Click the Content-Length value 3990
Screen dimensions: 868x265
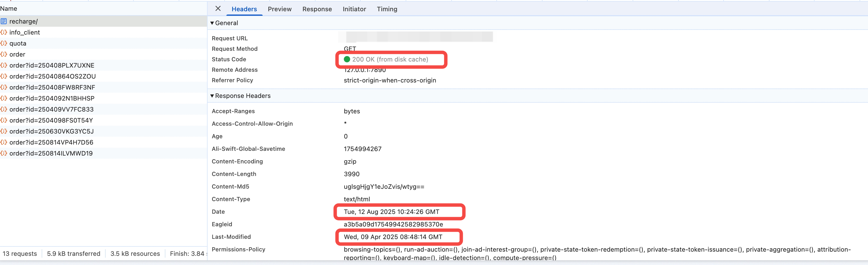tap(351, 174)
